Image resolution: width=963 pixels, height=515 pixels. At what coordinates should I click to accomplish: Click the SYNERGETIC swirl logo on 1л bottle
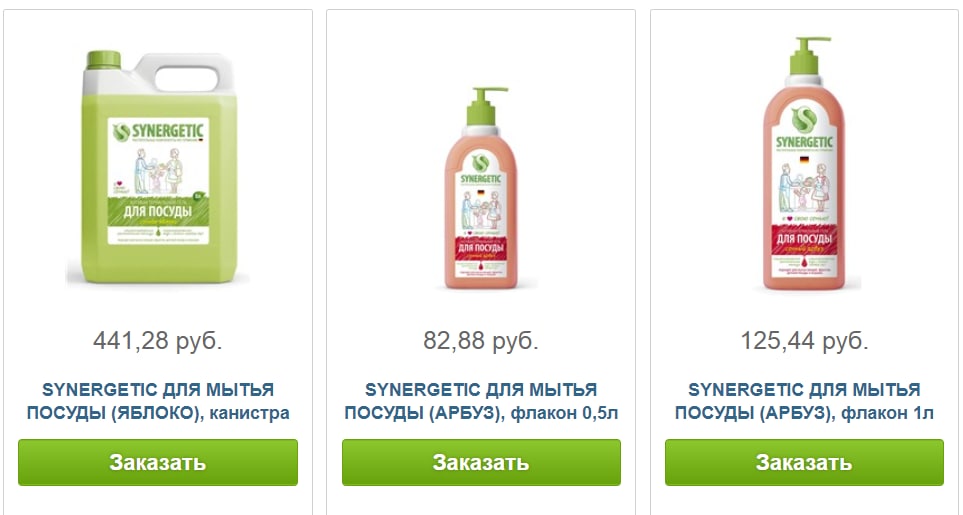803,119
